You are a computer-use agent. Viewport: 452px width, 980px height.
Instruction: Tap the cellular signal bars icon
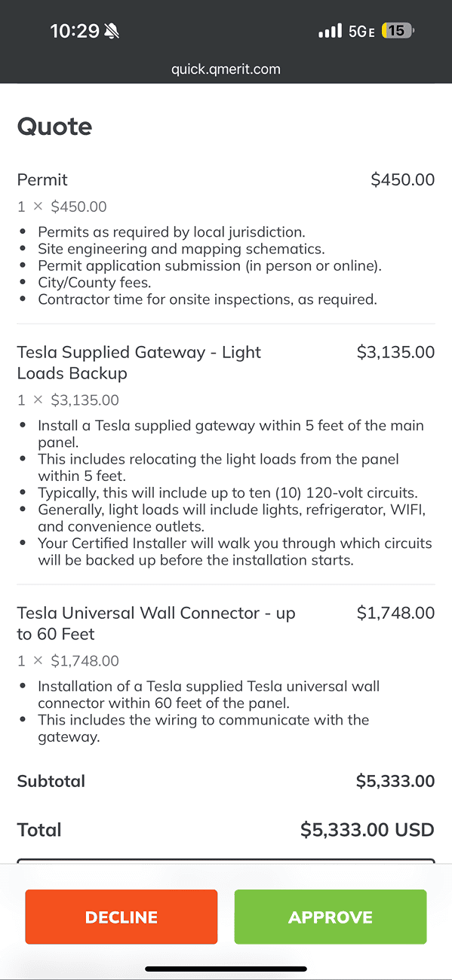click(330, 31)
